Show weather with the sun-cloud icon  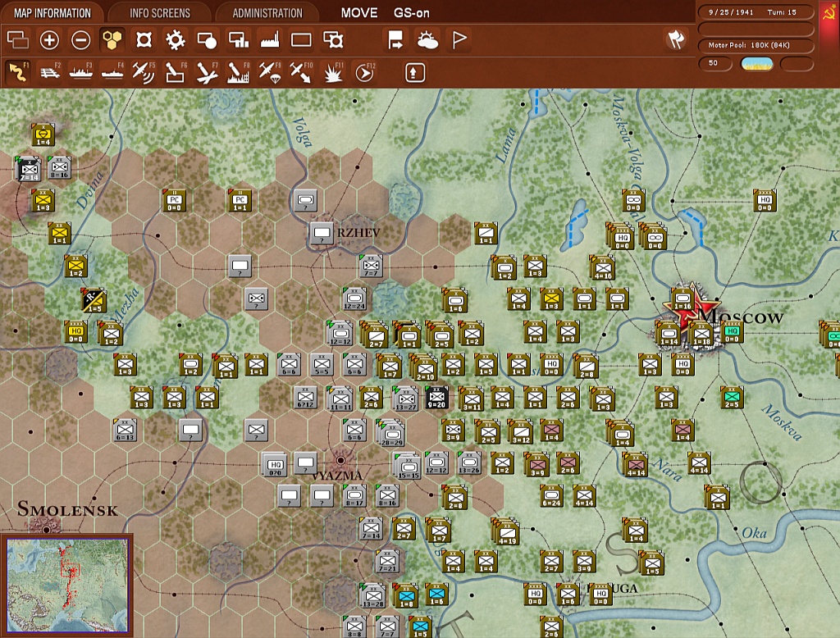tap(427, 39)
